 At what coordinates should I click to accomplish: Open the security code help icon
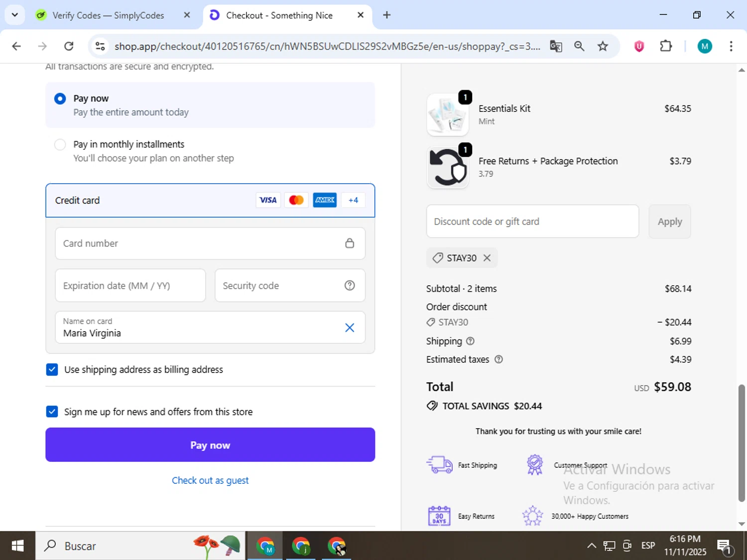tap(350, 285)
